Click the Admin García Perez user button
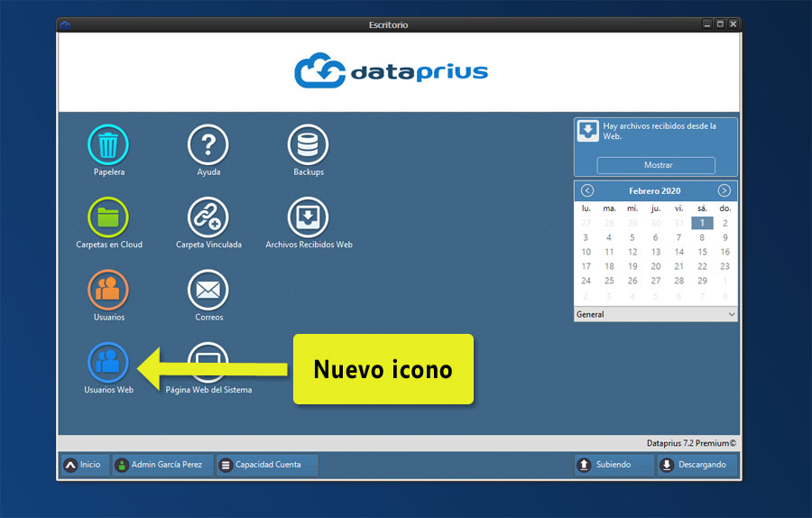Image resolution: width=812 pixels, height=518 pixels. [x=162, y=465]
